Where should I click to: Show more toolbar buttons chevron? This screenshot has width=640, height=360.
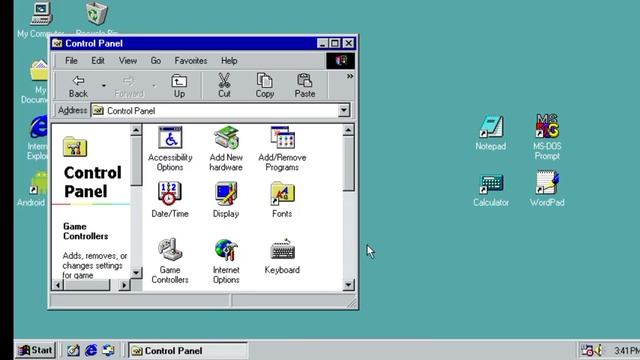pyautogui.click(x=350, y=76)
